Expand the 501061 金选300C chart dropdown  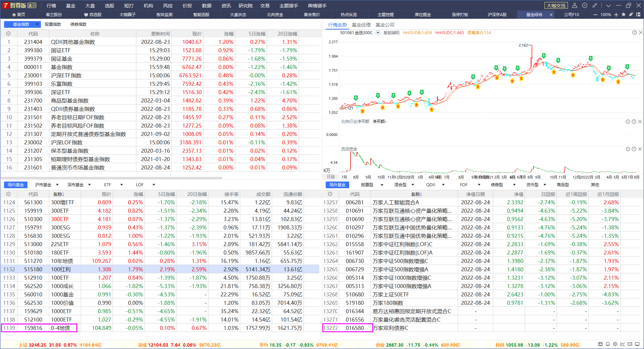pyautogui.click(x=378, y=32)
